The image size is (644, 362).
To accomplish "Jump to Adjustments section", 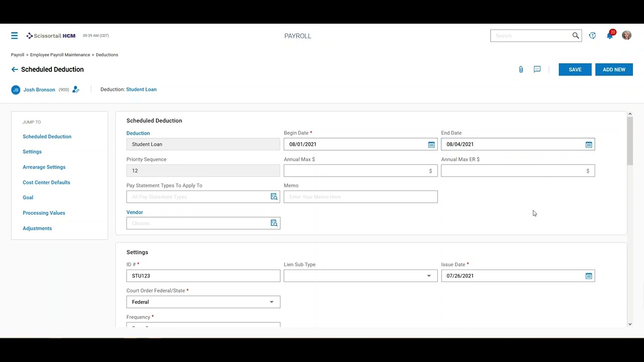I will (x=37, y=228).
